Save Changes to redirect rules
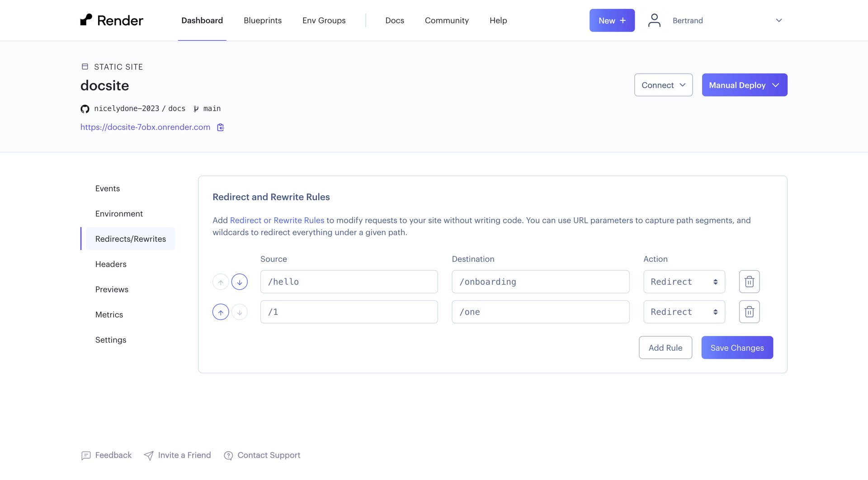This screenshot has width=868, height=480. [736, 348]
